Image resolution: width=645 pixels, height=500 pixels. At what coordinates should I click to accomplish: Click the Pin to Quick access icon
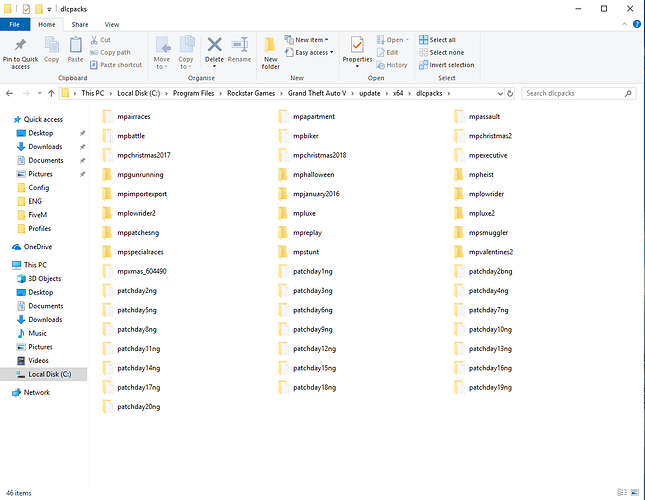coord(20,44)
